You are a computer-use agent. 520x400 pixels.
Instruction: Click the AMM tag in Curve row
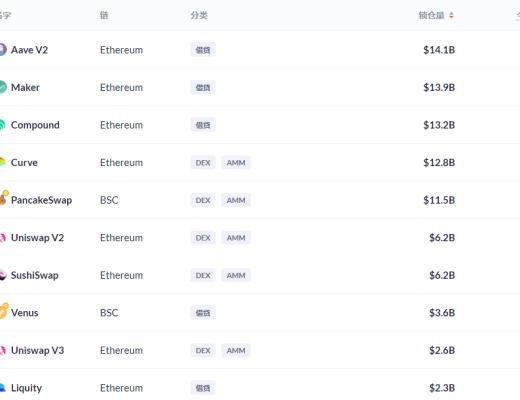tap(236, 163)
